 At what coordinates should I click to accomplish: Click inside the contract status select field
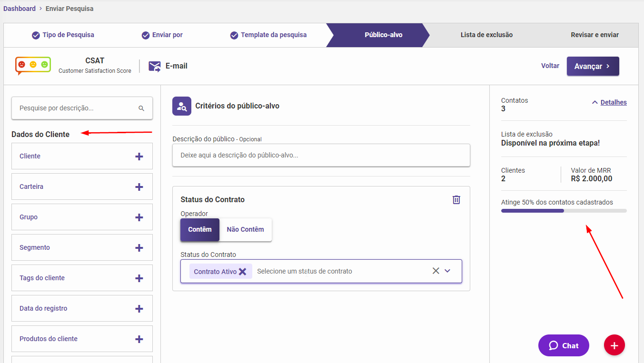tap(321, 271)
